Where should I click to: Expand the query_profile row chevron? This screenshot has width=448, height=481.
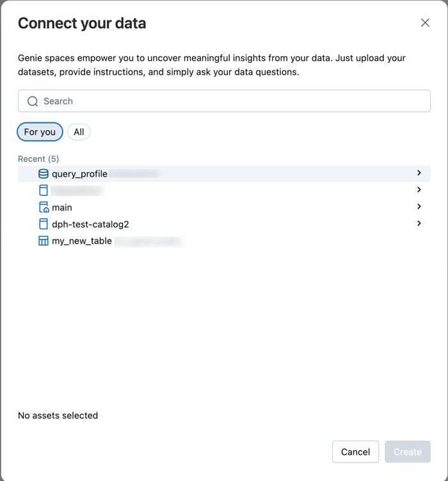coord(419,173)
